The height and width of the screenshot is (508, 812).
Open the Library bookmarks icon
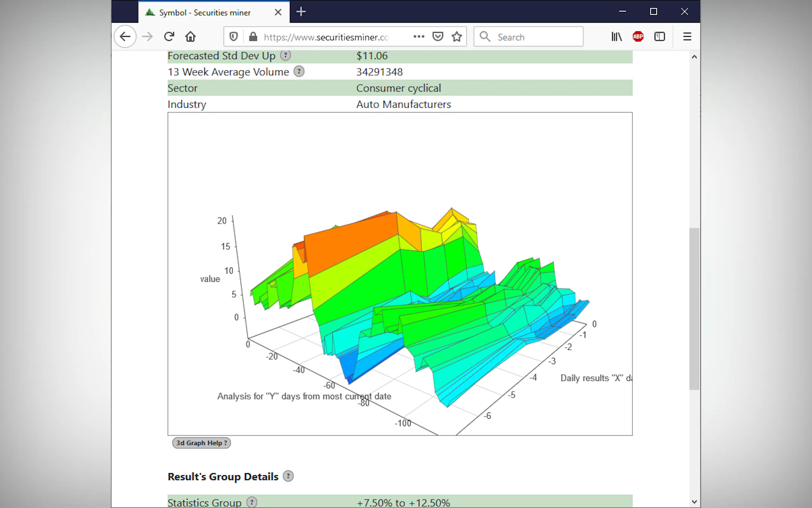pos(616,36)
